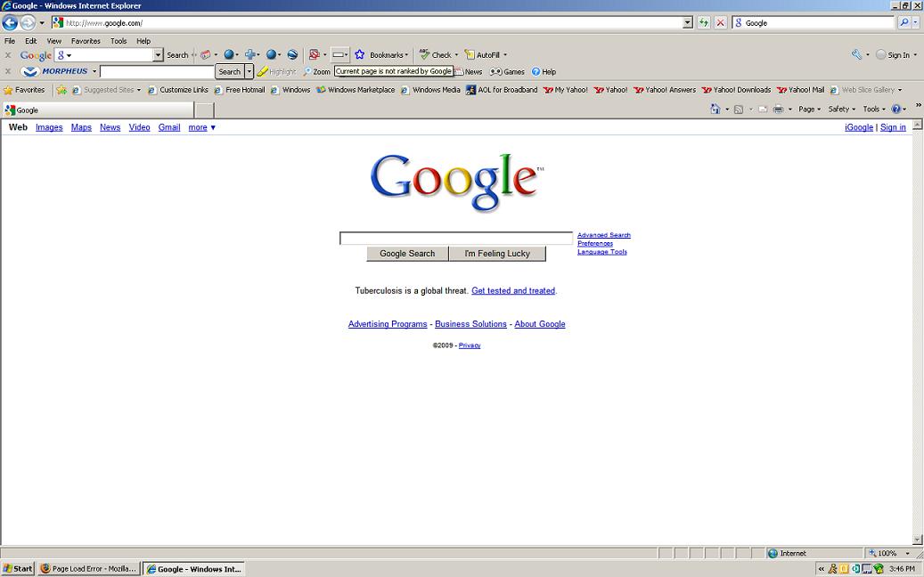Click the Sign in link on Google page
Viewport: 924px width, 577px height.
pyautogui.click(x=893, y=127)
